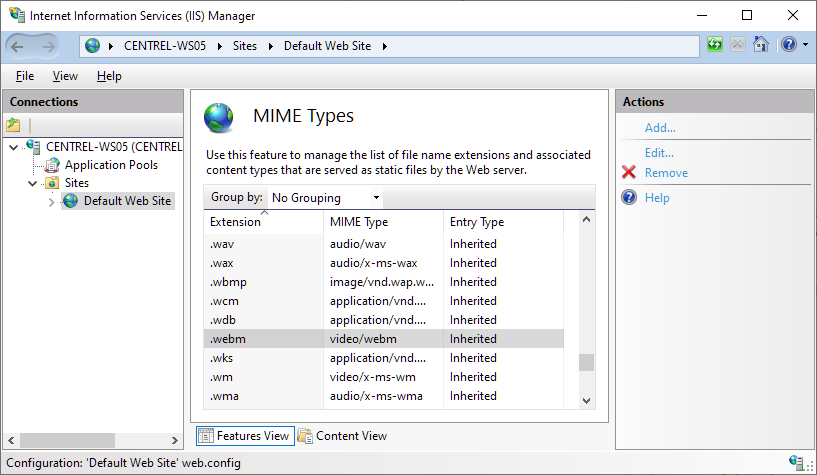
Task: Click the Add... action link
Action: tap(660, 128)
